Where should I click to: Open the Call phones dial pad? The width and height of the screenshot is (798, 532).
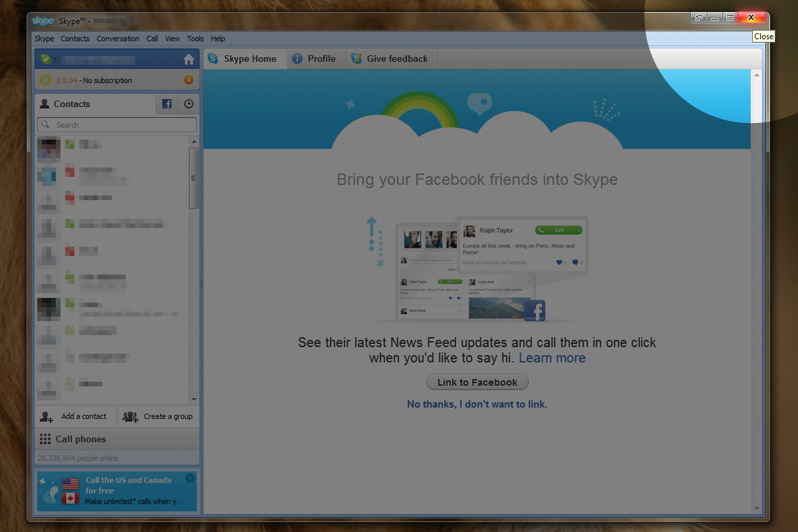coord(117,439)
